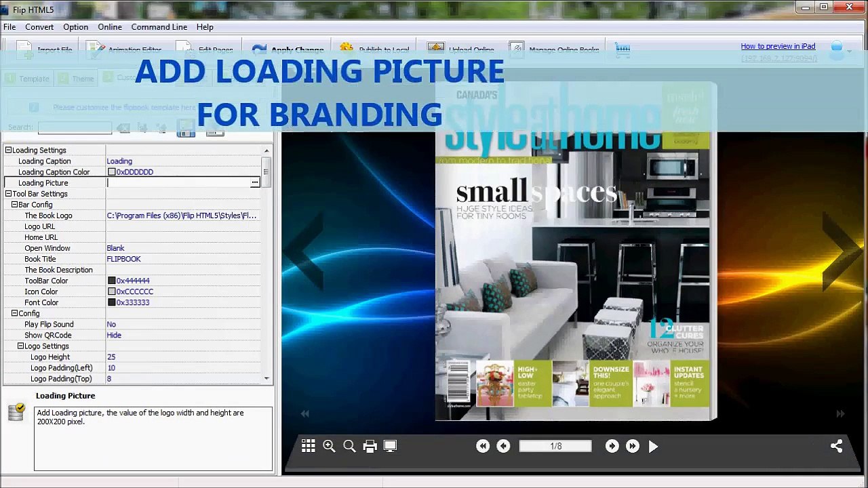
Task: Open the Option menu
Action: coord(75,27)
